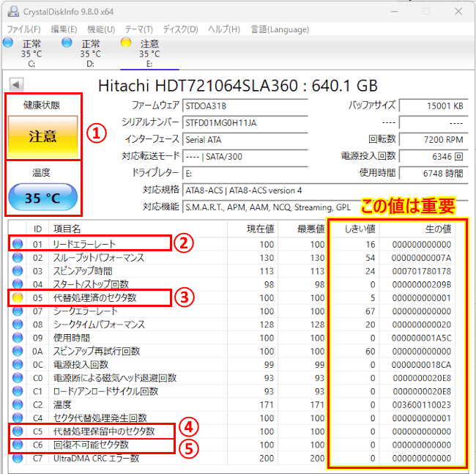
Task: Click the blue status icon for リードエラーレート
Action: point(18,244)
